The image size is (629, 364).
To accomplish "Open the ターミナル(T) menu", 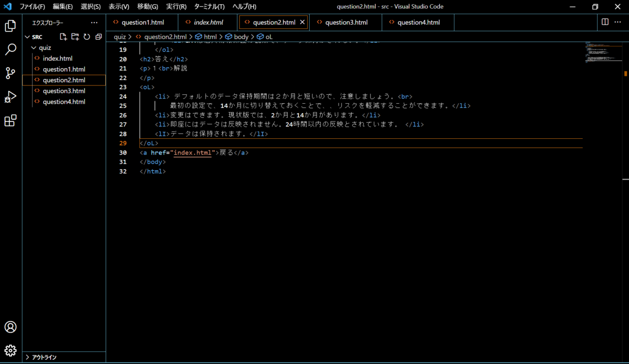I will (209, 7).
